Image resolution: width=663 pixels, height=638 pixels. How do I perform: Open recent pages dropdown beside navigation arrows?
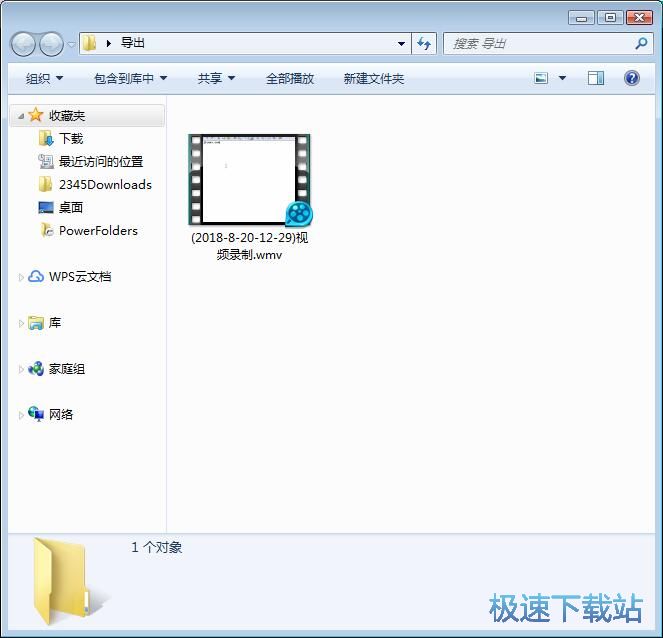click(71, 44)
